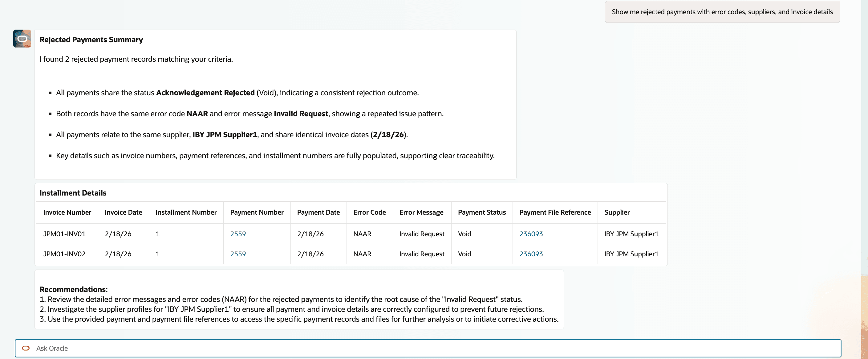The height and width of the screenshot is (359, 868).
Task: Click the Installment Number column header
Action: (x=186, y=212)
